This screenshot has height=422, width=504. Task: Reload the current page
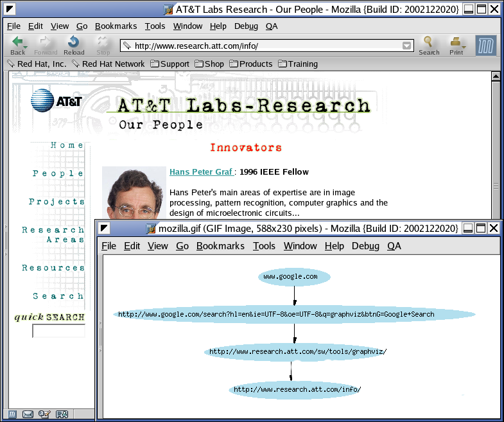pyautogui.click(x=73, y=44)
